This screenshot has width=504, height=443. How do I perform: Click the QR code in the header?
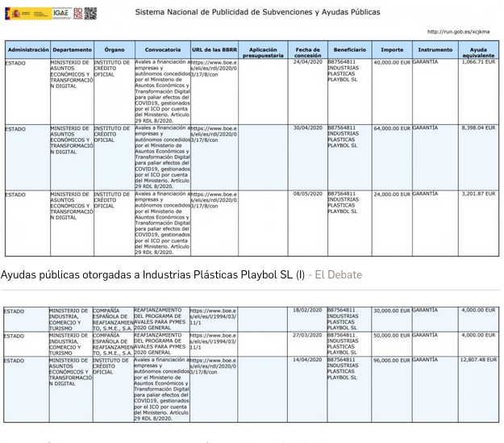pos(90,13)
